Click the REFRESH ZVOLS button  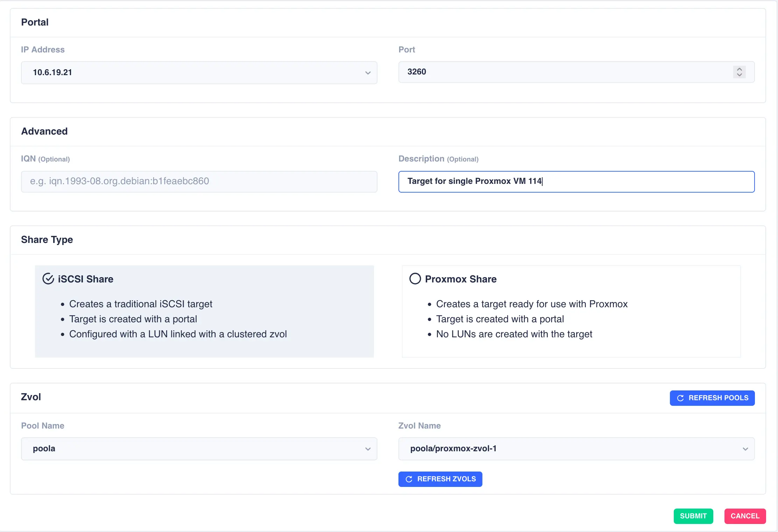pyautogui.click(x=440, y=479)
